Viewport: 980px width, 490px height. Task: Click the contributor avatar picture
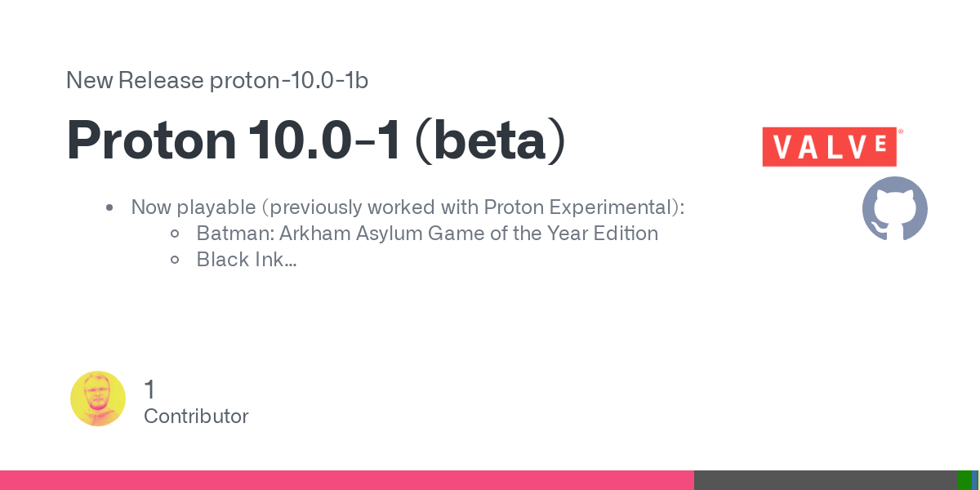[98, 399]
